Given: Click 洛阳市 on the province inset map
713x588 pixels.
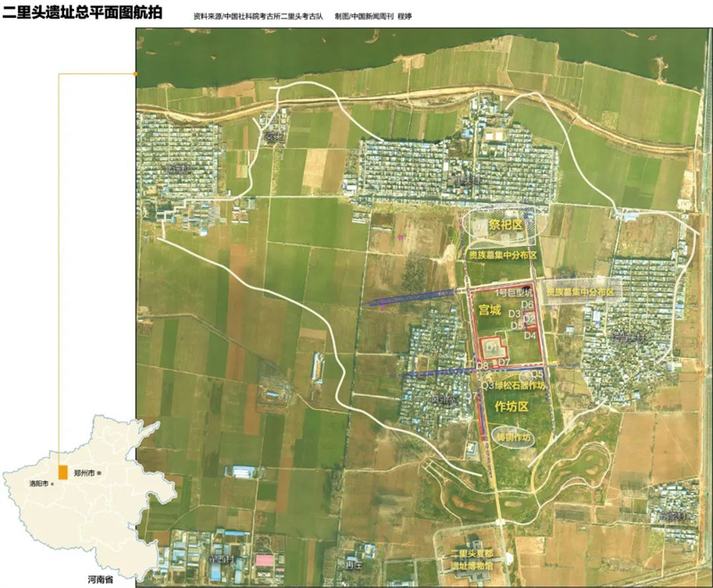Looking at the screenshot, I should tap(39, 484).
